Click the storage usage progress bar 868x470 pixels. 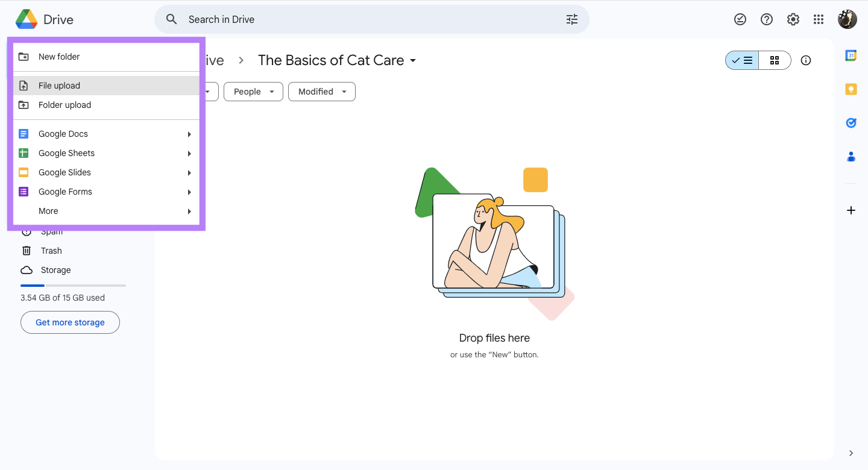tap(72, 285)
